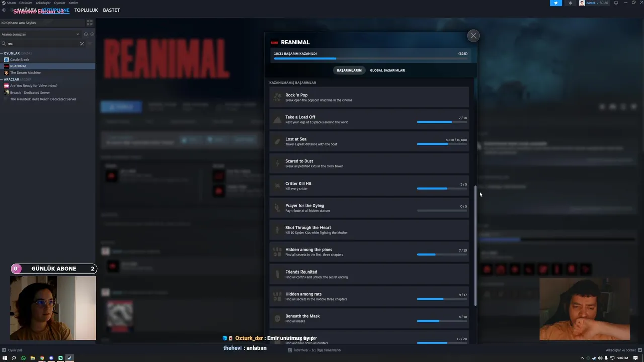Viewport: 644px width, 362px height.
Task: Open the bastet account dropdown
Action: pos(594,3)
